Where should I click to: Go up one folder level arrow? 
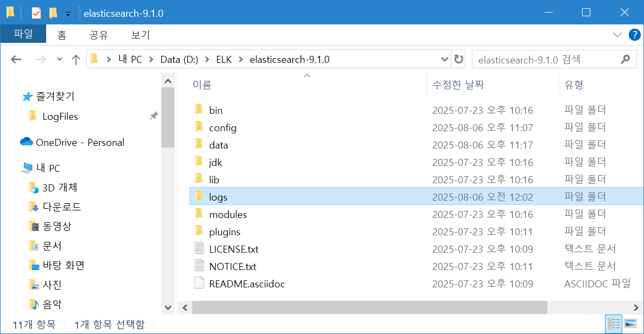[75, 60]
